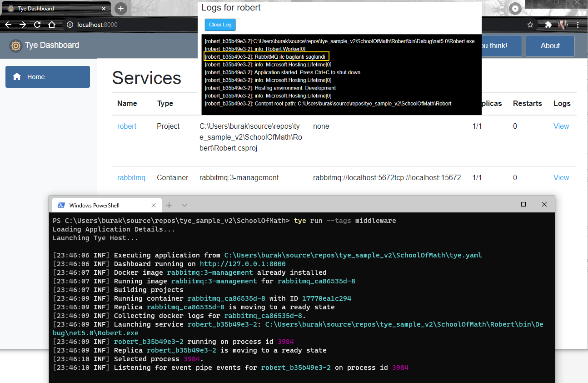
Task: View logs for the rabbitmq service
Action: coord(561,178)
